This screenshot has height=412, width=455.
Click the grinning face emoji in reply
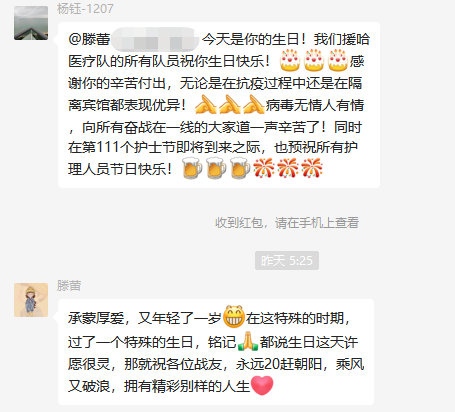coord(234,317)
